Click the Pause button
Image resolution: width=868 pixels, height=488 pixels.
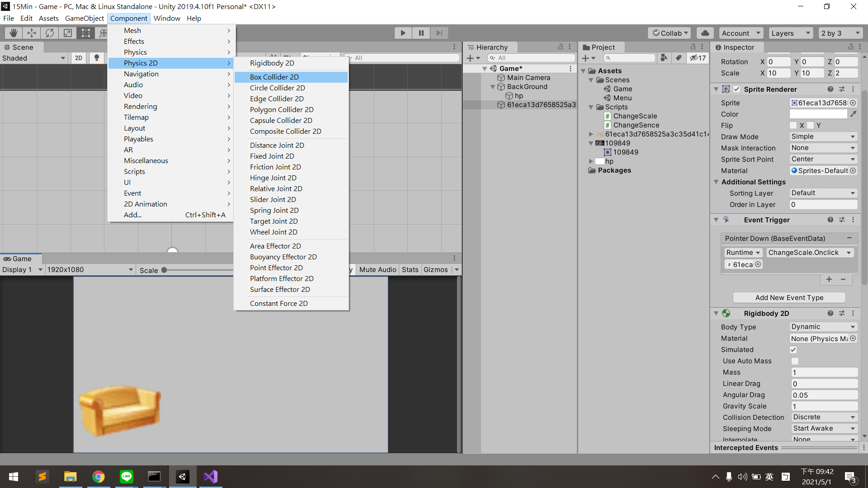tap(421, 33)
